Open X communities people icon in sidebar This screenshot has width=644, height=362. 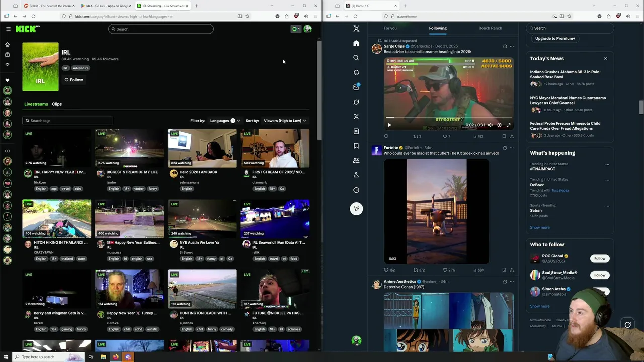click(356, 160)
